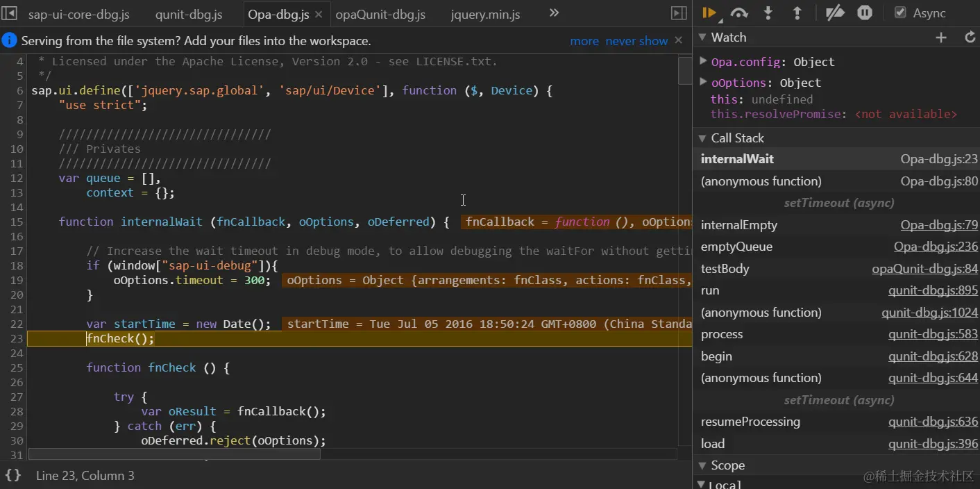
Task: Select the internalEmpty stack frame
Action: point(739,225)
